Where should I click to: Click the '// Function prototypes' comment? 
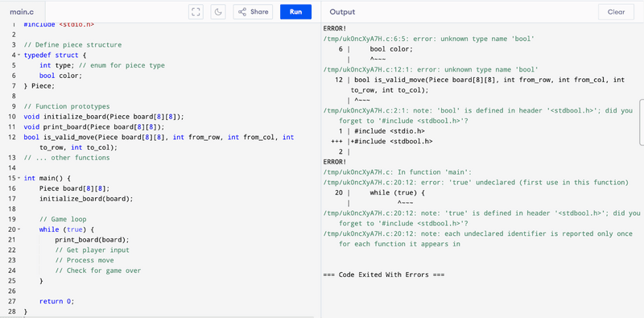click(x=67, y=106)
